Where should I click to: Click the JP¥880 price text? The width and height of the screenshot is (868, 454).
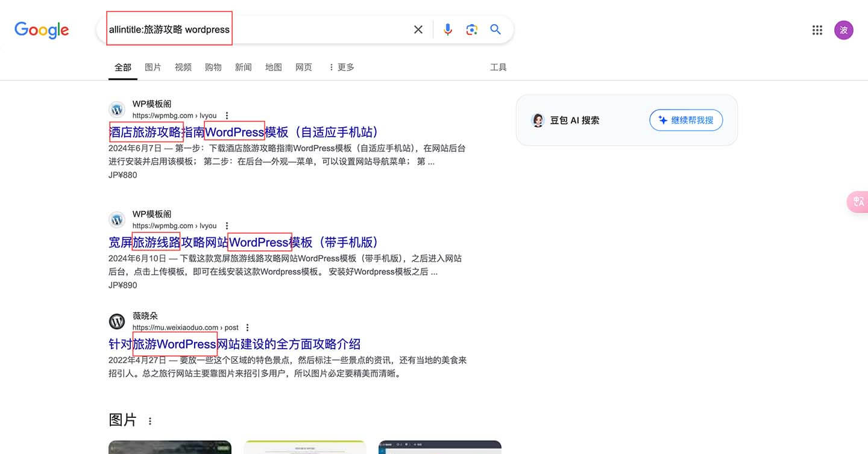123,175
